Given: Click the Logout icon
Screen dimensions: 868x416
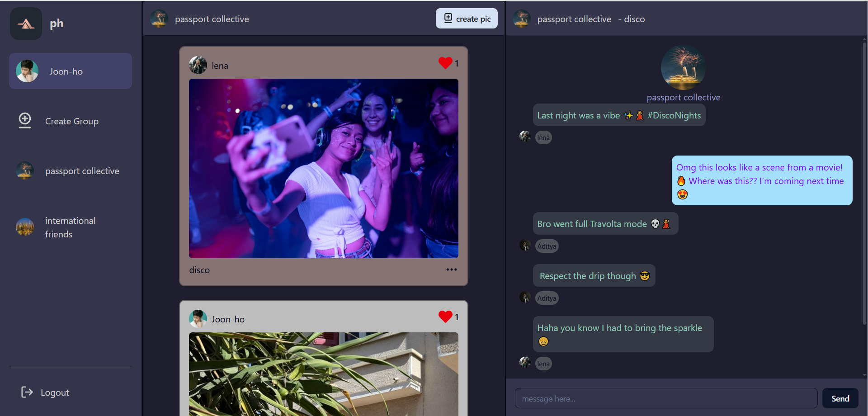Looking at the screenshot, I should tap(27, 392).
